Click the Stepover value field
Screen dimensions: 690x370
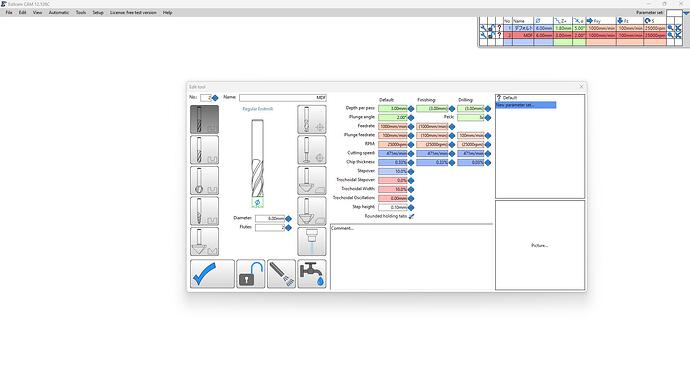(x=393, y=171)
